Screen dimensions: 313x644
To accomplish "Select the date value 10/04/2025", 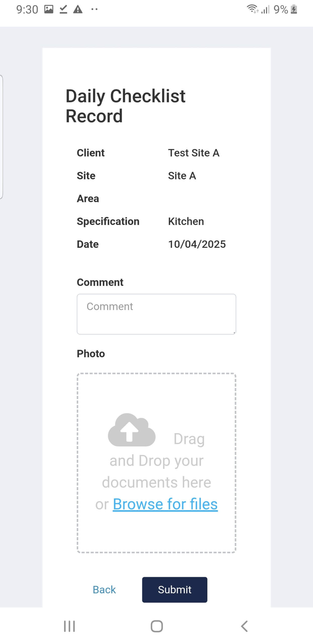I will pyautogui.click(x=197, y=244).
